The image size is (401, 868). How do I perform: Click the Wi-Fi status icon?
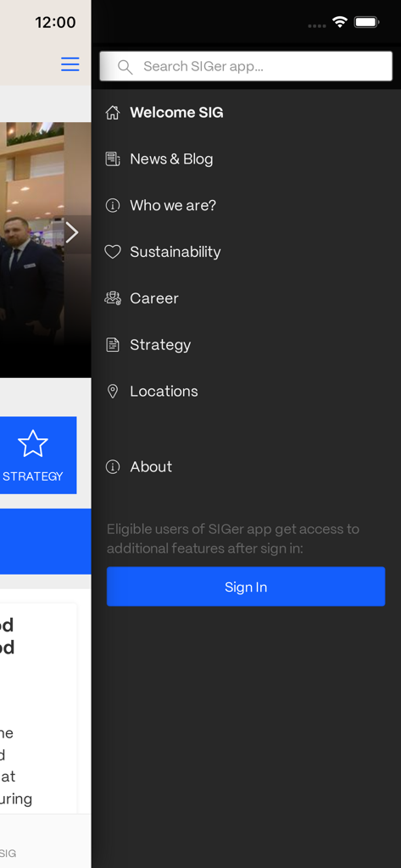tap(339, 22)
